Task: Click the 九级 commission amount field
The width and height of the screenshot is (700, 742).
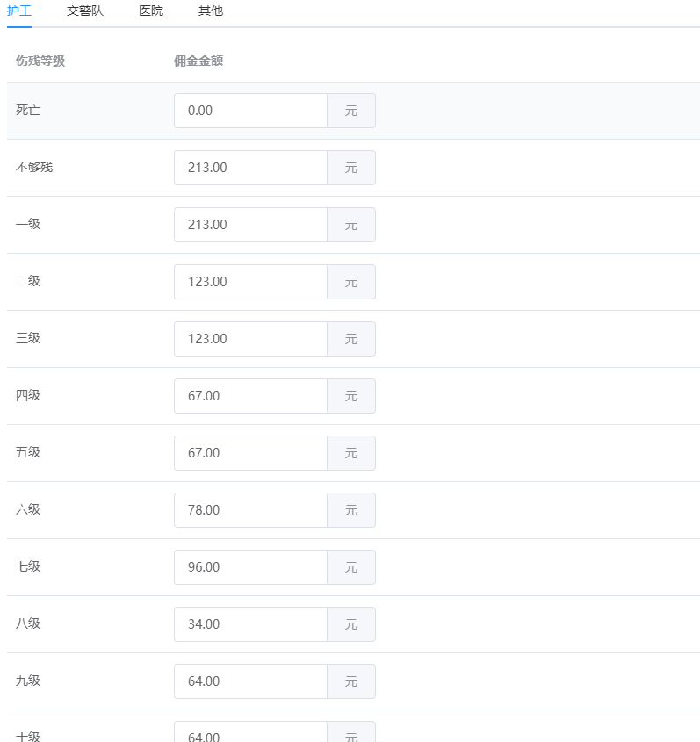Action: pos(251,681)
